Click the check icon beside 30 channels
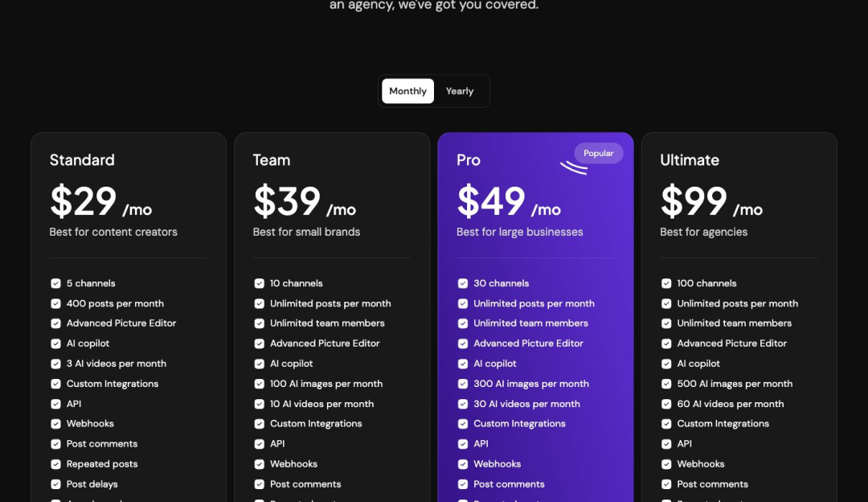This screenshot has width=868, height=502. [x=463, y=284]
